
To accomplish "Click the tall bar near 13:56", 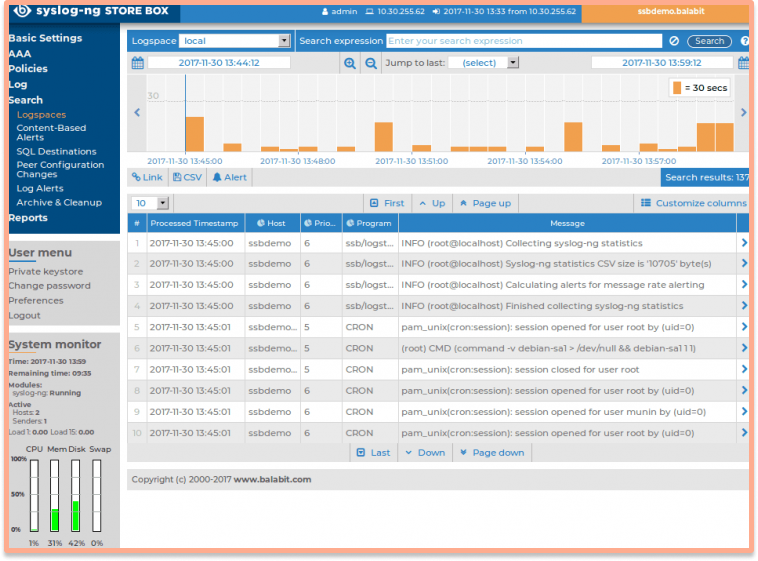I will [573, 137].
